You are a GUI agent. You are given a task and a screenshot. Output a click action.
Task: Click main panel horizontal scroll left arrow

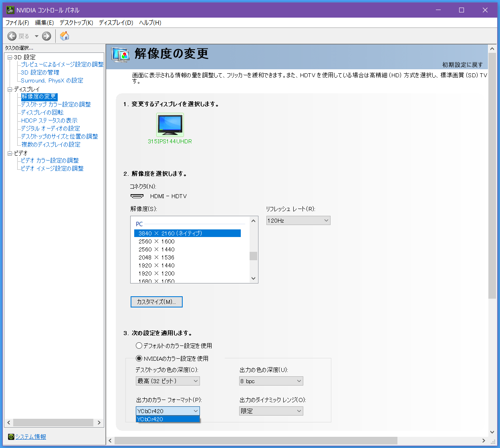coord(111,440)
